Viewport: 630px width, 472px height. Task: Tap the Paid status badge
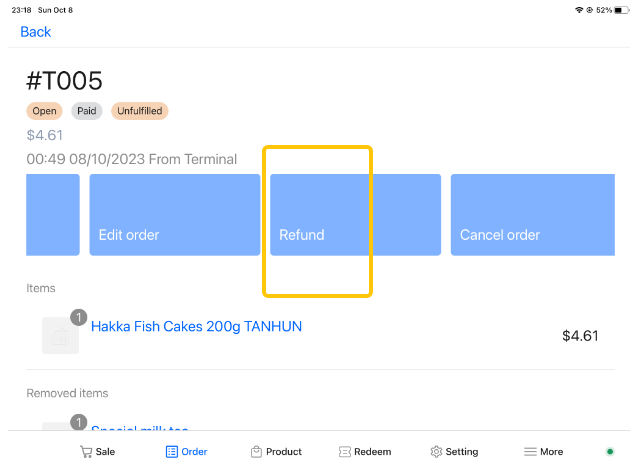click(x=87, y=111)
